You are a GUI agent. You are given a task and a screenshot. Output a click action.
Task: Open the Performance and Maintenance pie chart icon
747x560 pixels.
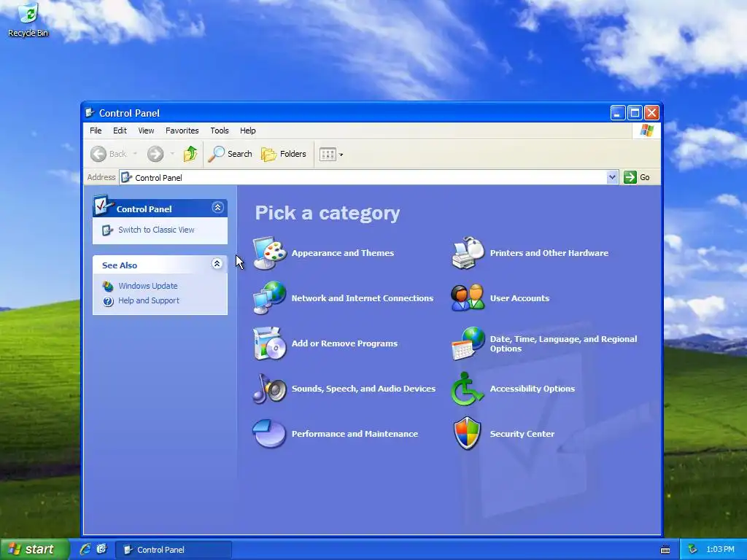point(270,433)
